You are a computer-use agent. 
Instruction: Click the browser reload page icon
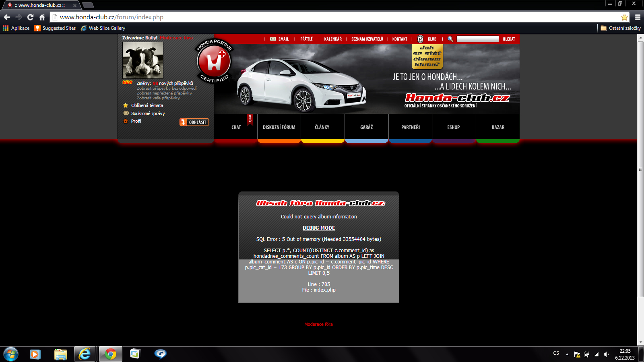pyautogui.click(x=30, y=17)
